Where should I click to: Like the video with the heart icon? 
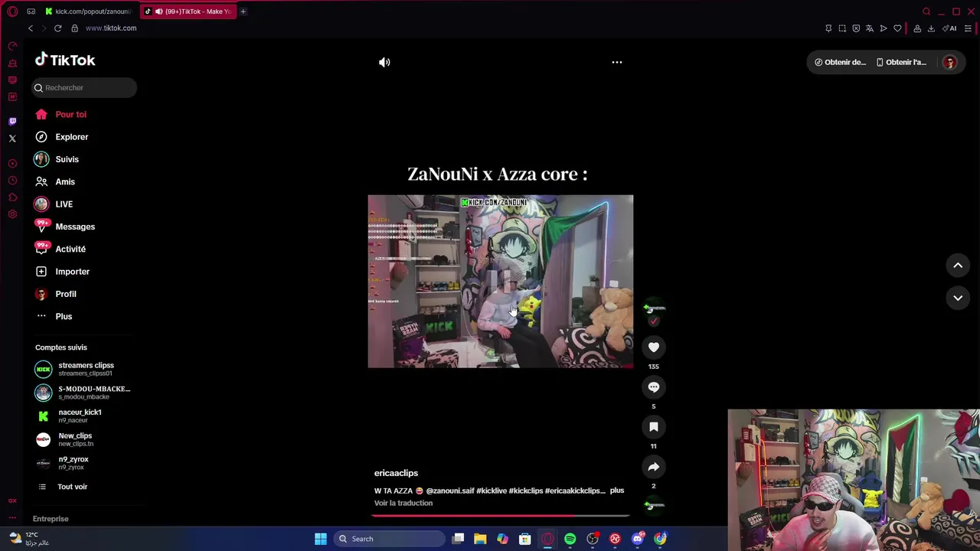[654, 347]
